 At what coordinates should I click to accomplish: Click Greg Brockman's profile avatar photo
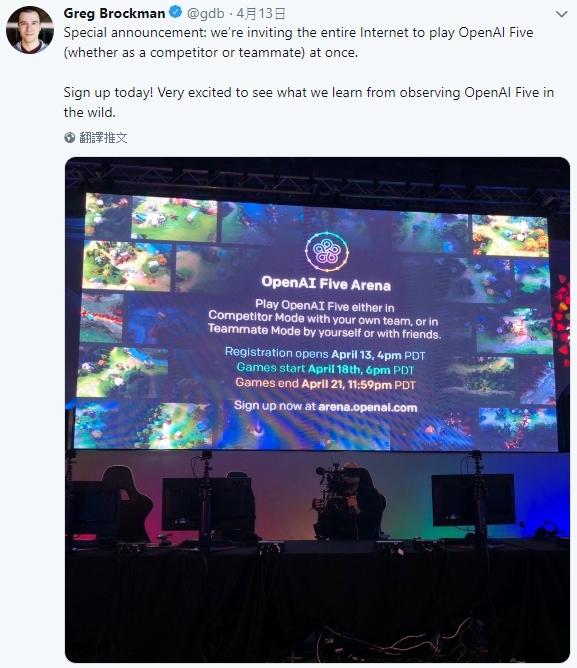(x=30, y=30)
